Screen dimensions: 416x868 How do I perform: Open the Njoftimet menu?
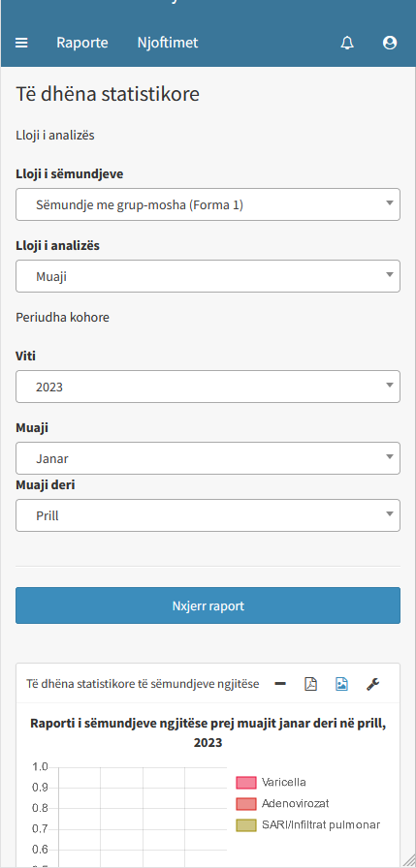tap(168, 43)
